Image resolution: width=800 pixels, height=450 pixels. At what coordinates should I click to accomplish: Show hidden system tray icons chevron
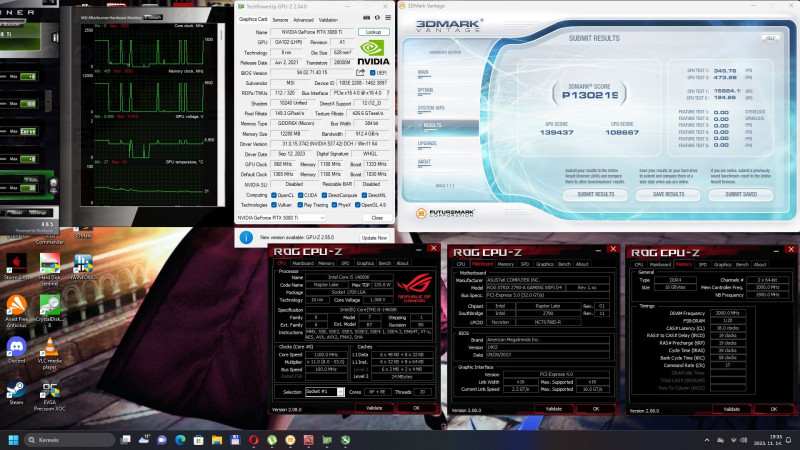[x=707, y=440]
